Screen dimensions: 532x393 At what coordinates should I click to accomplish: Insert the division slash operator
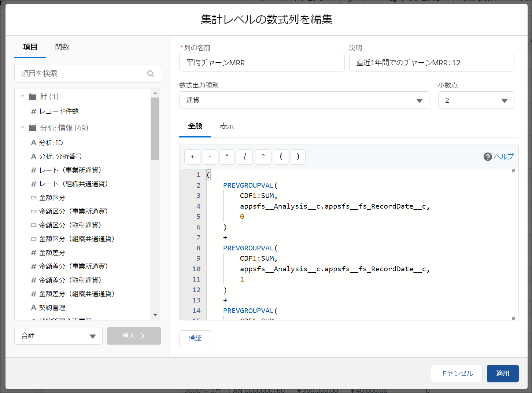pos(245,157)
